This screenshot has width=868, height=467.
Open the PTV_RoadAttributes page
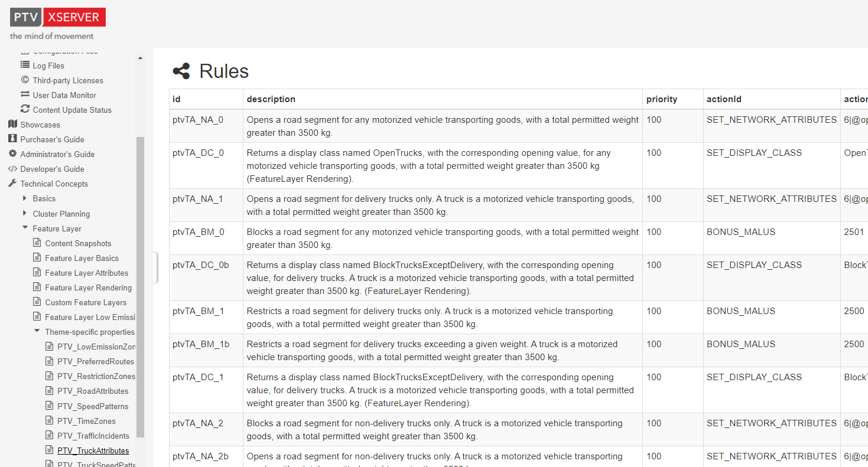click(x=93, y=391)
